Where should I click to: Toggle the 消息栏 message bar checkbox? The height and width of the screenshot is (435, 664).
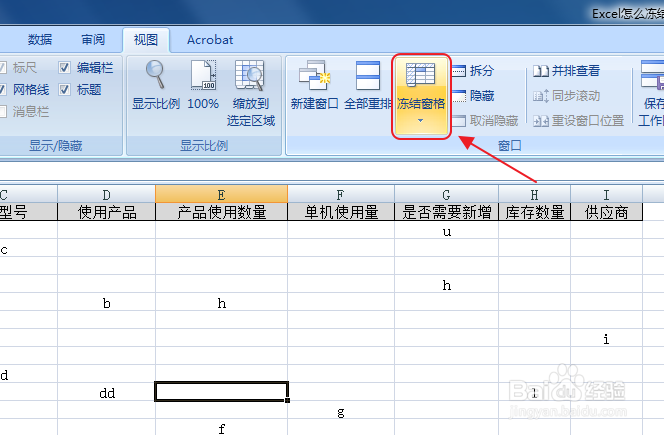pyautogui.click(x=2, y=111)
